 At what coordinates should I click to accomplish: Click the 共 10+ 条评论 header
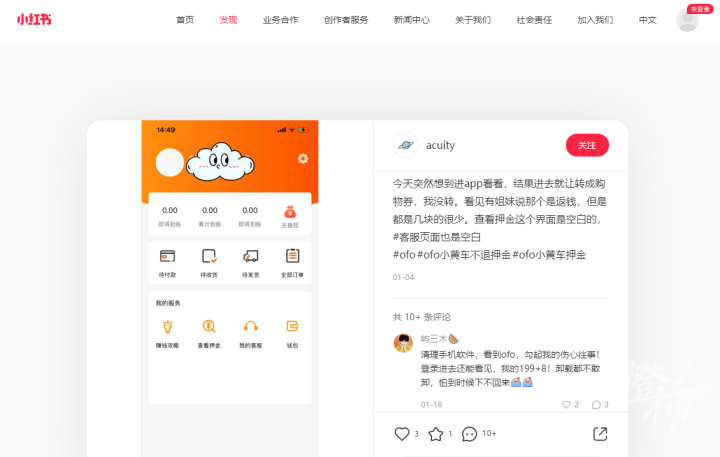coord(422,317)
